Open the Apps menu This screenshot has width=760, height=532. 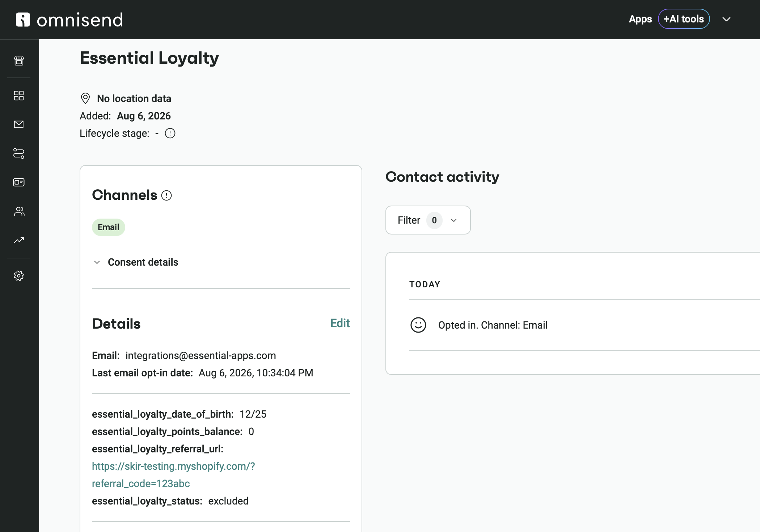pos(640,19)
